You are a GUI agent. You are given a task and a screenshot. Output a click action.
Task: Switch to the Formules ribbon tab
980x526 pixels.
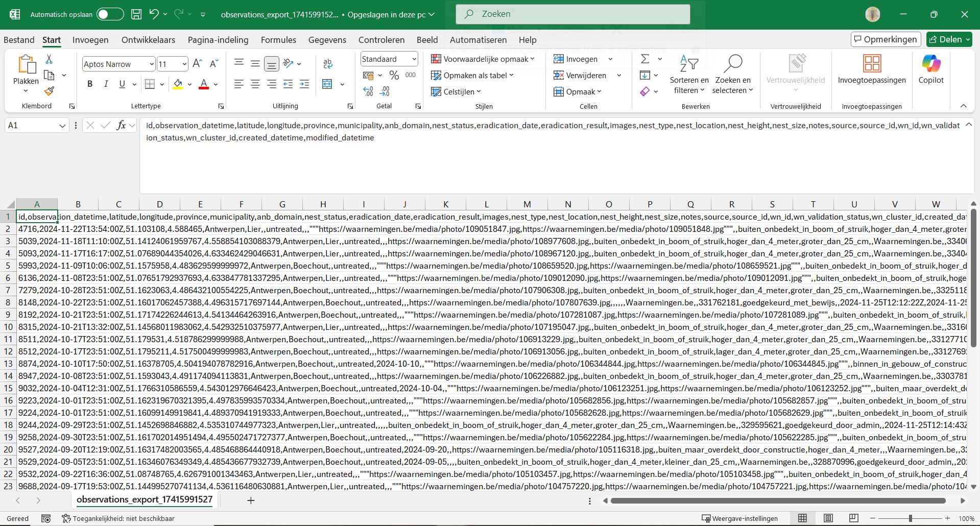point(278,39)
